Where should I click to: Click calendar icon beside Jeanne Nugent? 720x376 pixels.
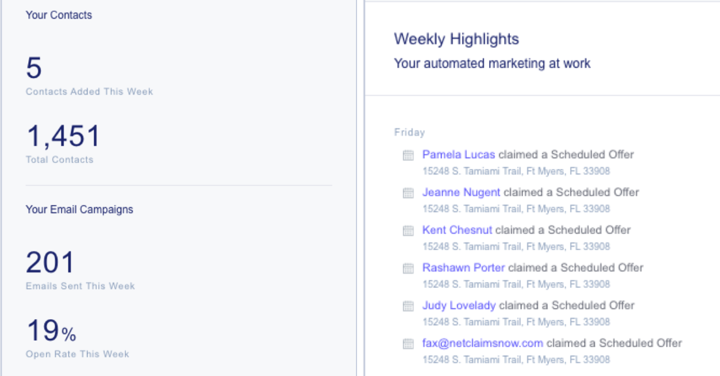point(408,193)
